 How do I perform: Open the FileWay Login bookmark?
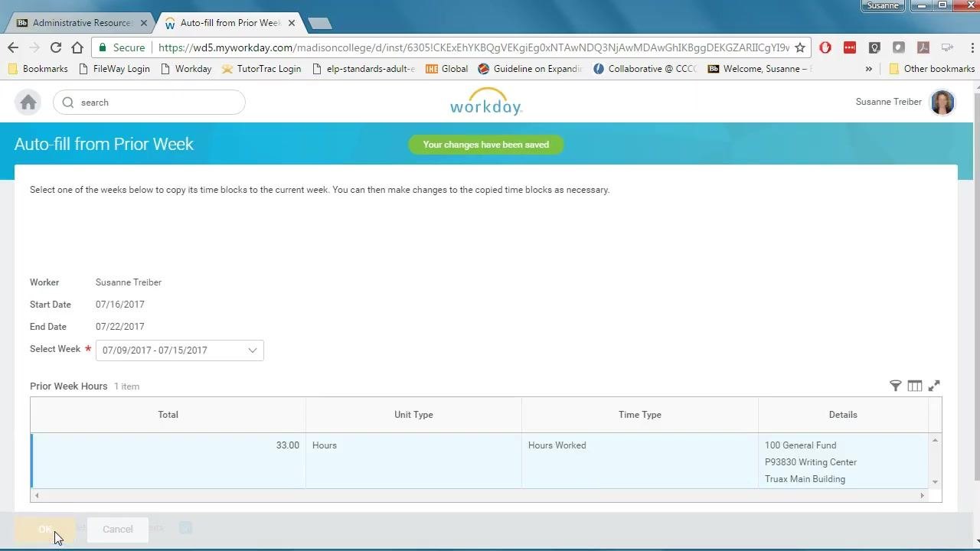[x=114, y=69]
